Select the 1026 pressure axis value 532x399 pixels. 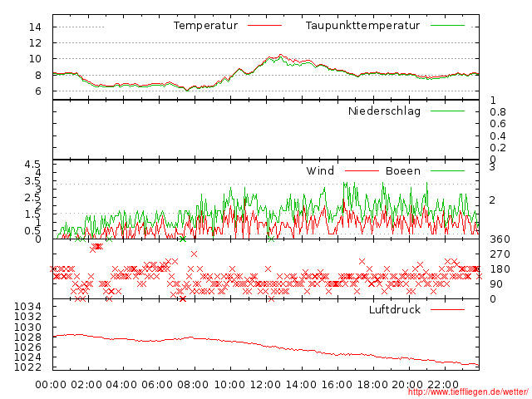[x=27, y=347]
